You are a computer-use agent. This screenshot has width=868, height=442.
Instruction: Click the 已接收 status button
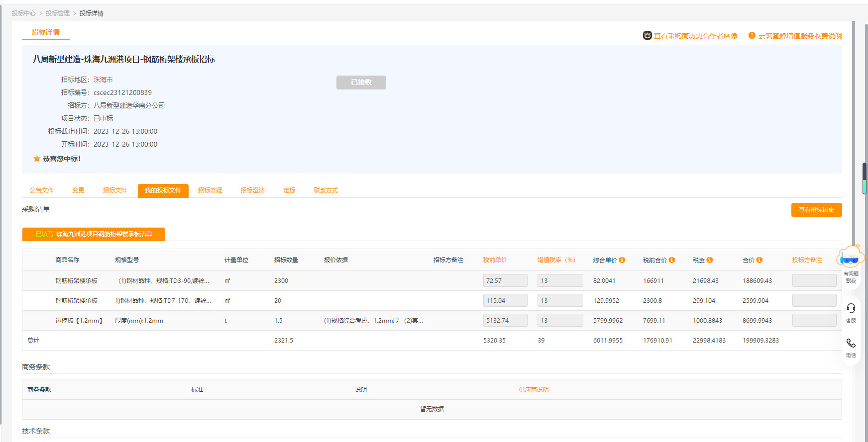(x=361, y=83)
